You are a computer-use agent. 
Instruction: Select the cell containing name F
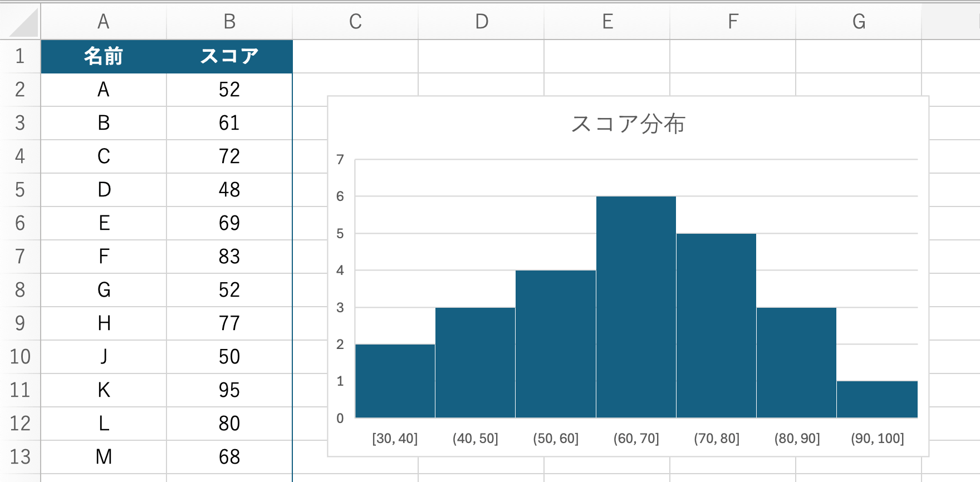[x=104, y=257]
